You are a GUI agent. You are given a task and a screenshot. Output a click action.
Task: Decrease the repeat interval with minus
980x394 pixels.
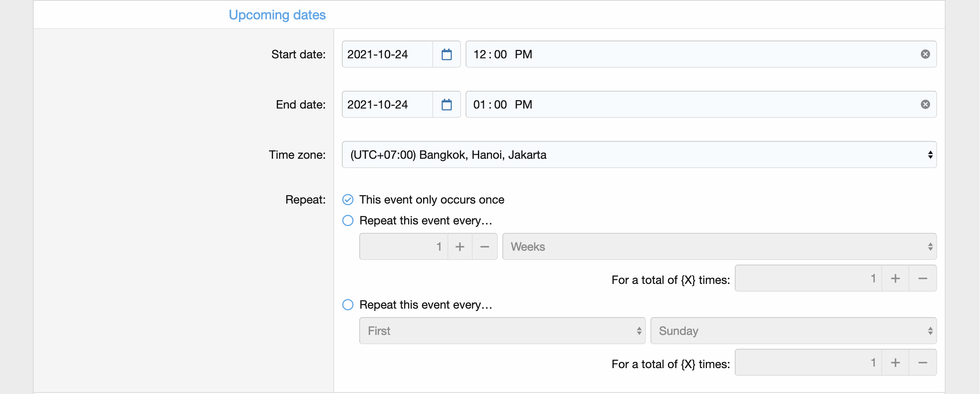(485, 247)
